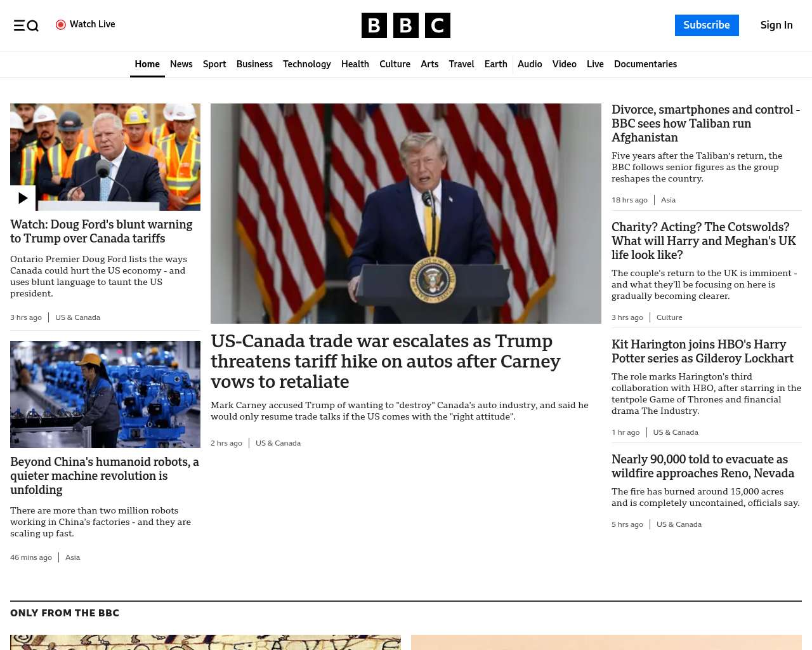Image resolution: width=812 pixels, height=650 pixels.
Task: Click the Asia tag under Taliban story
Action: tap(668, 200)
